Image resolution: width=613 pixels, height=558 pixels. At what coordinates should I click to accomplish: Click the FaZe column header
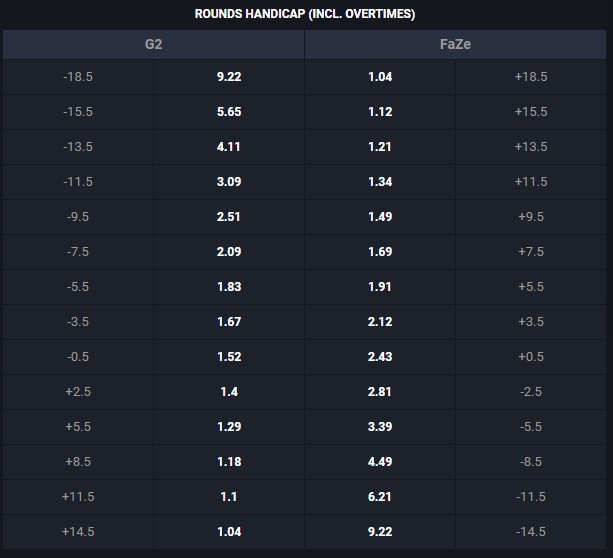pyautogui.click(x=455, y=44)
